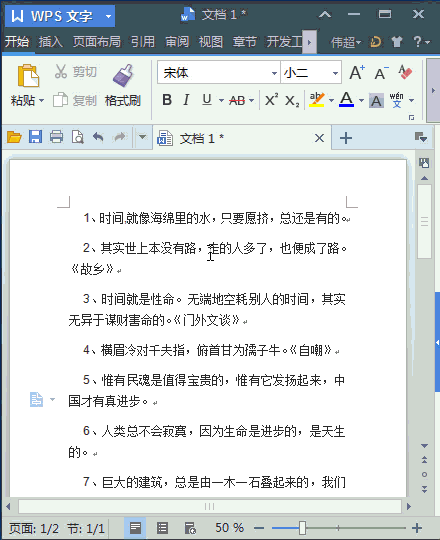Viewport: 440px width, 540px height.
Task: Click the Open folder icon
Action: 14,137
